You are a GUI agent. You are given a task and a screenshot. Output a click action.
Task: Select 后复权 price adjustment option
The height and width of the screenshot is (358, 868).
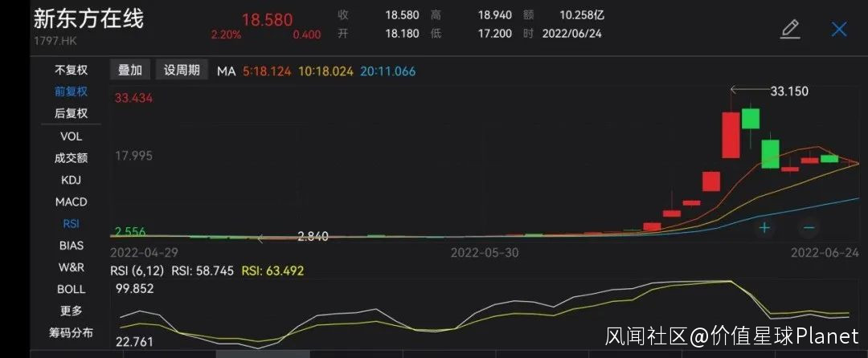(71, 113)
